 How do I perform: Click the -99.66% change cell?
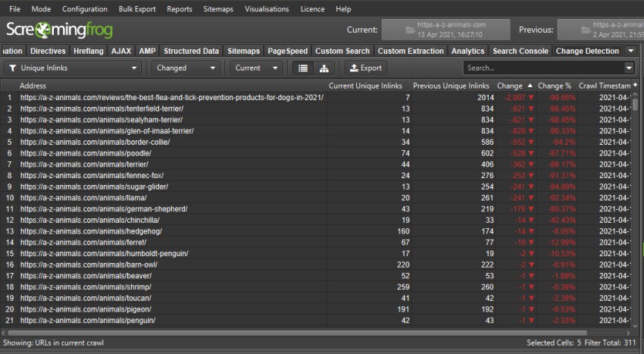click(x=557, y=98)
